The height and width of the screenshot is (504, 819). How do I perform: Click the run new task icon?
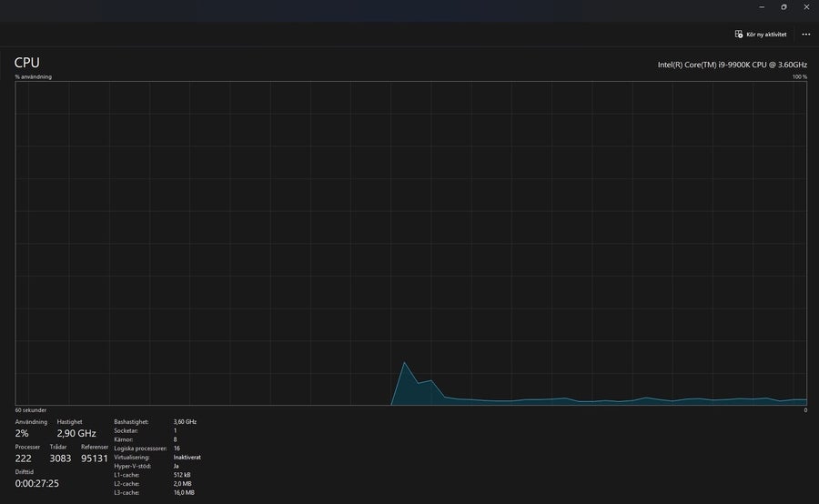tap(739, 35)
